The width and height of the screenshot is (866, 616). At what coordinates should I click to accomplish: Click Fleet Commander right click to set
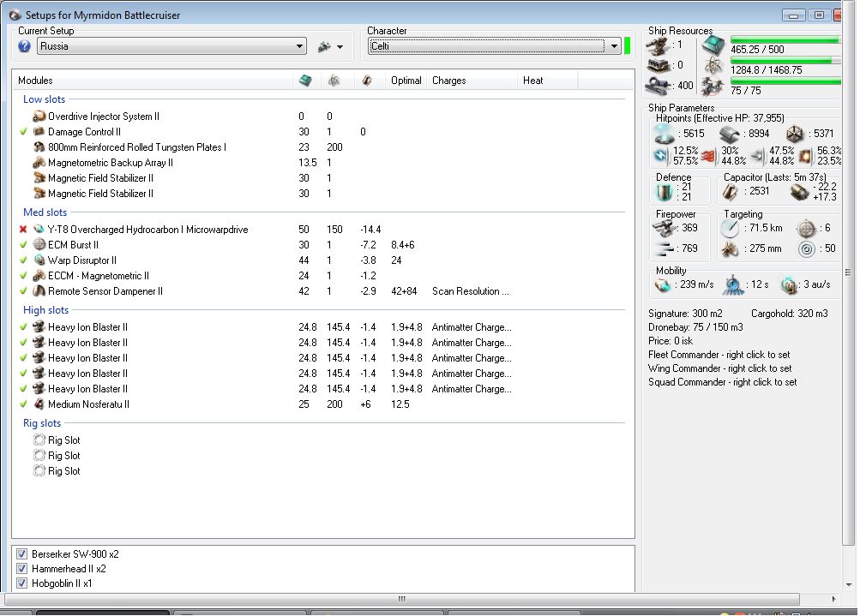[x=719, y=355]
